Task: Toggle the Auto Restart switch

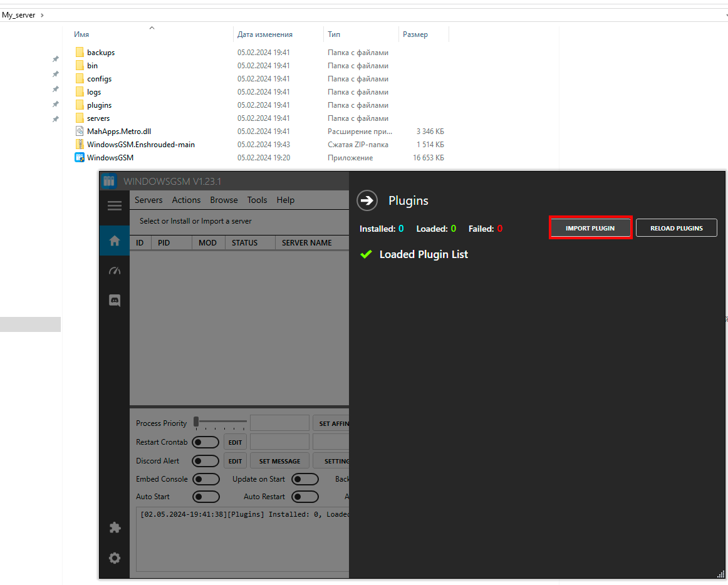Action: pos(305,497)
